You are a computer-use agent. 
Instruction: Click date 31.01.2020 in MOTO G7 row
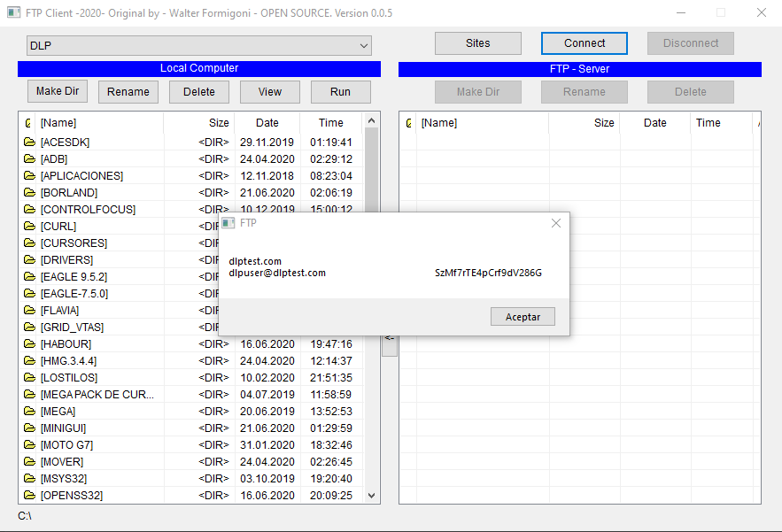[x=267, y=445]
